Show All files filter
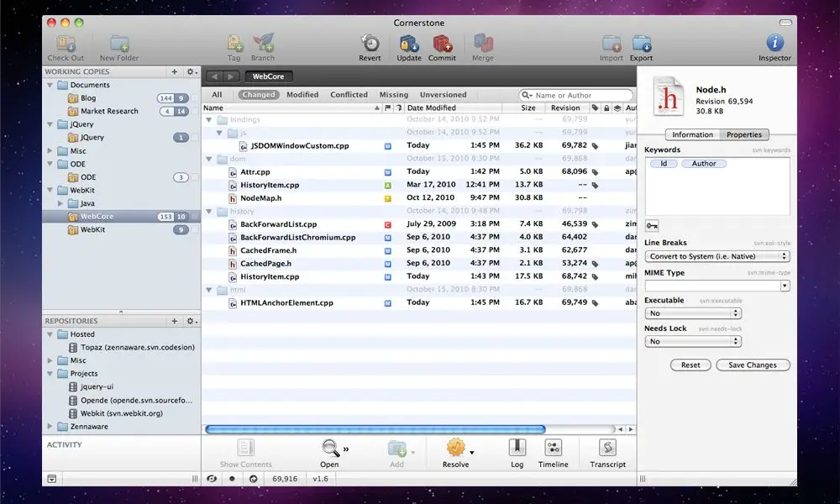This screenshot has height=504, width=840. coord(217,95)
